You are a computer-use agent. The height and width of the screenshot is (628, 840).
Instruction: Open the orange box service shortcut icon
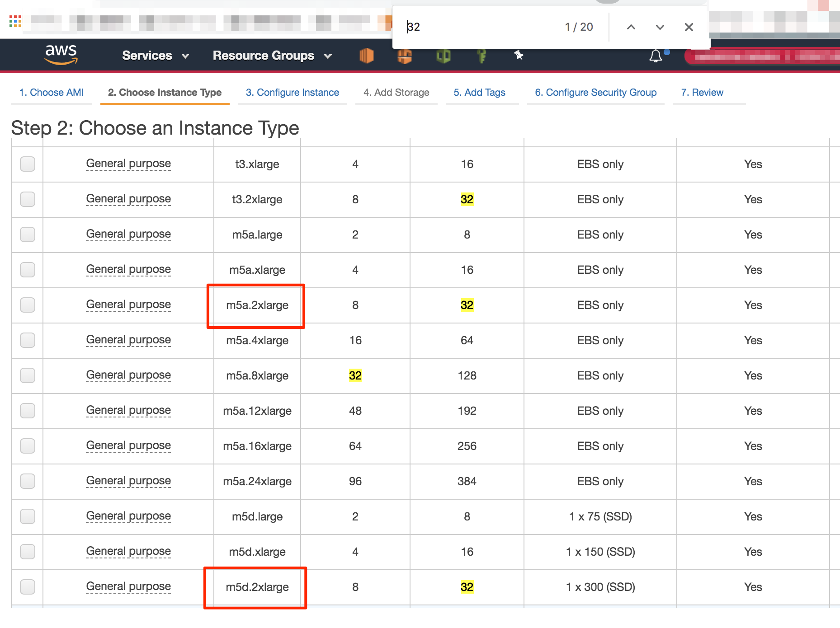(405, 56)
